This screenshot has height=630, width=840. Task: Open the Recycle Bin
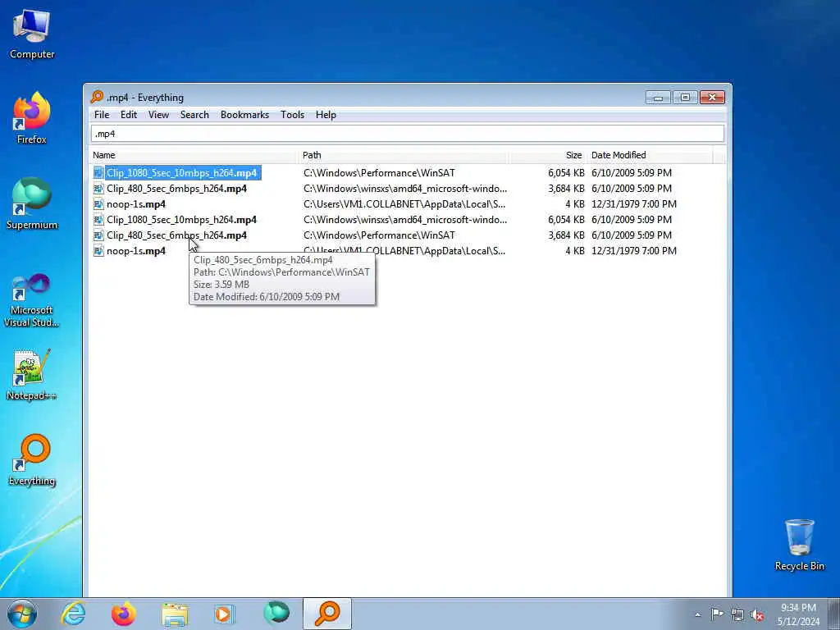click(x=799, y=545)
